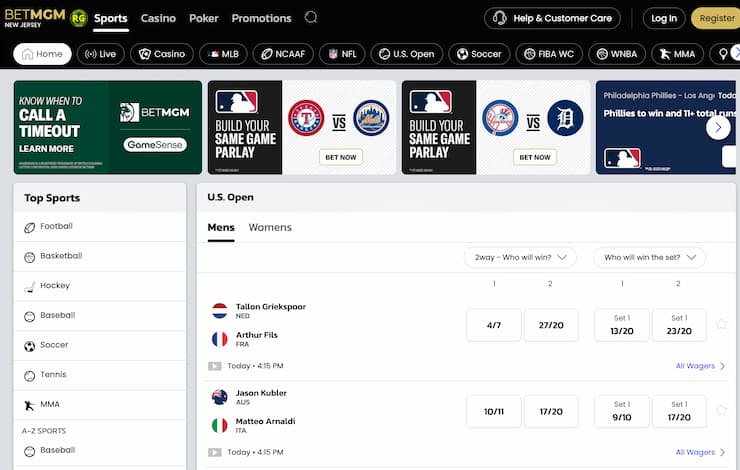
Task: Switch to the Poker main tab
Action: 204,18
